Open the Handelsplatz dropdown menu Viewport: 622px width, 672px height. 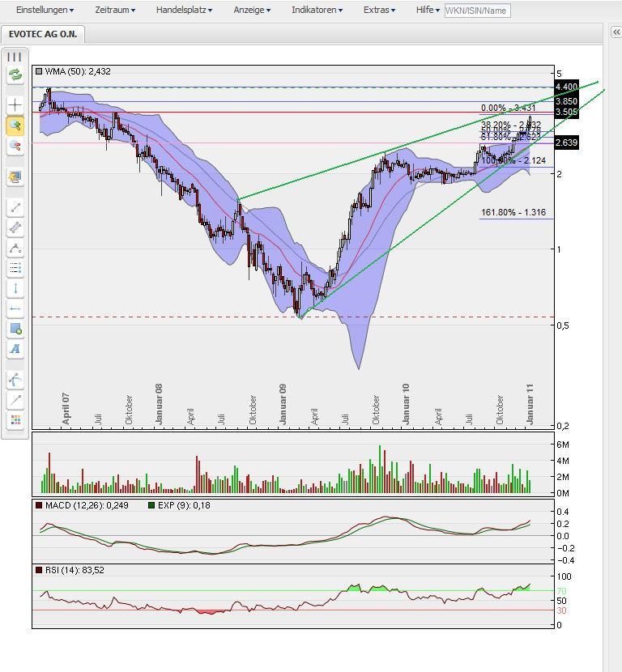click(x=184, y=10)
